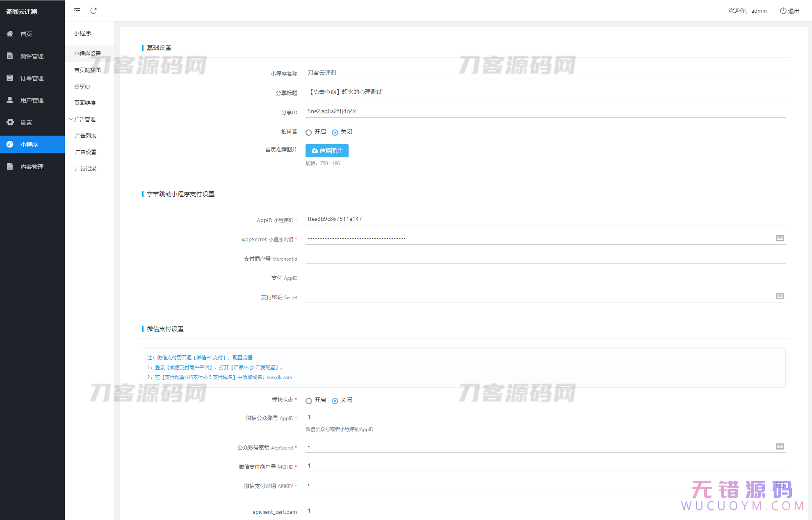Select the 首页 home icon in sidebar
Screen dimensions: 812x520
click(10, 34)
